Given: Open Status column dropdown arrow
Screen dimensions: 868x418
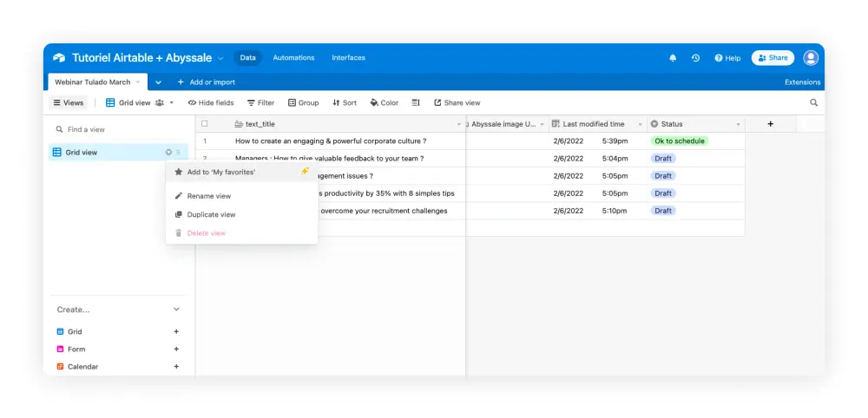Looking at the screenshot, I should 738,124.
